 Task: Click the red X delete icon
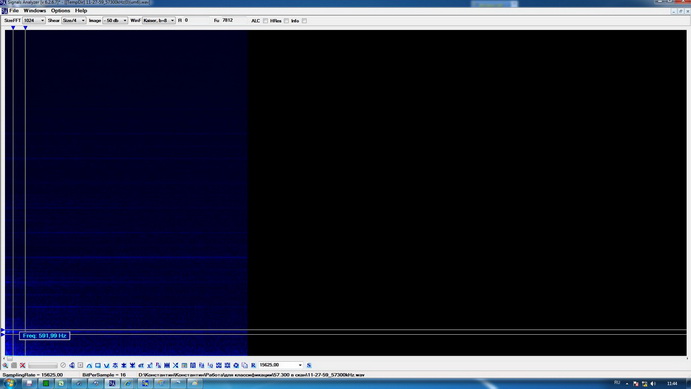coord(22,365)
